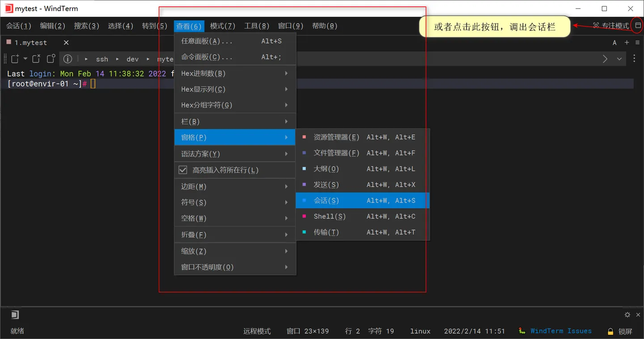
Task: Switch to the 1.mytest tab
Action: pos(30,42)
